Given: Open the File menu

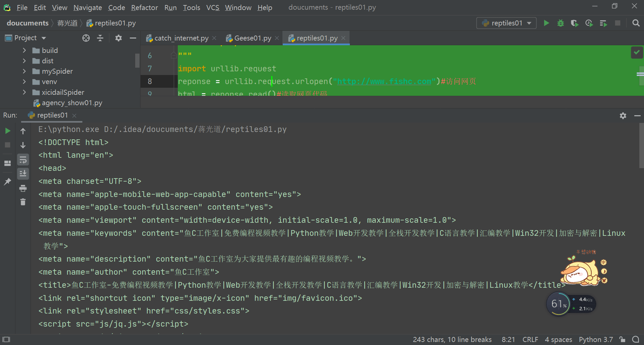Looking at the screenshot, I should point(22,7).
